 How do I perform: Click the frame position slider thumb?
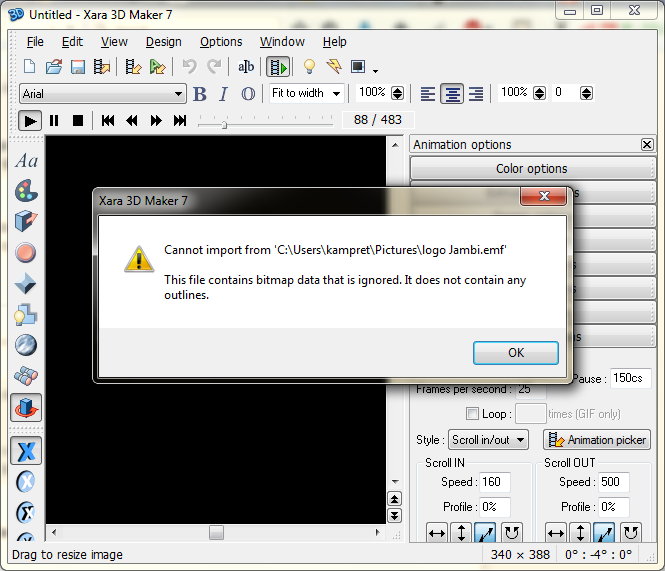pyautogui.click(x=224, y=125)
